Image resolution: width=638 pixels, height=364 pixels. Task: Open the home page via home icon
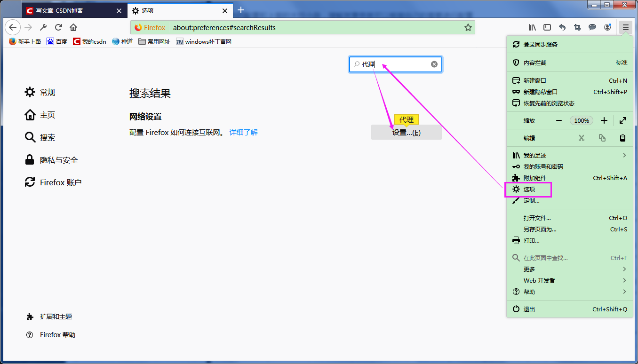point(73,27)
